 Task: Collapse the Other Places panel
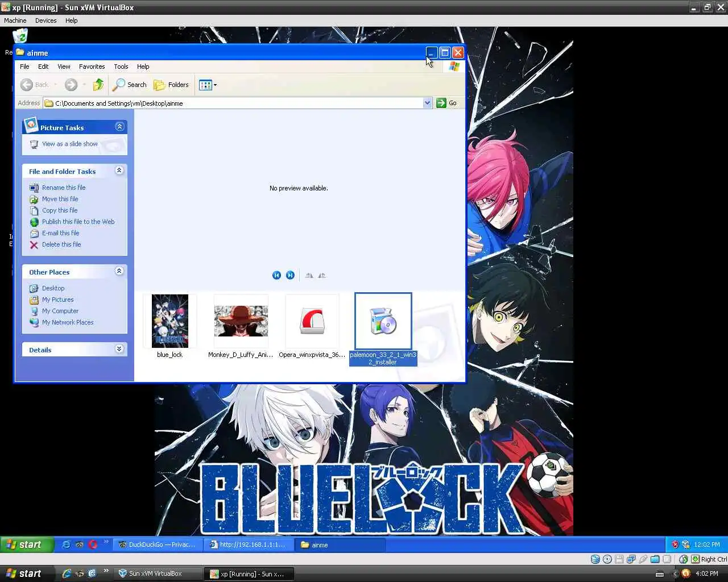pos(119,271)
